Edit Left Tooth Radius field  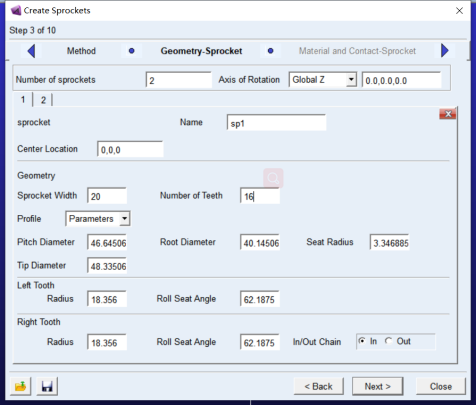point(107,299)
